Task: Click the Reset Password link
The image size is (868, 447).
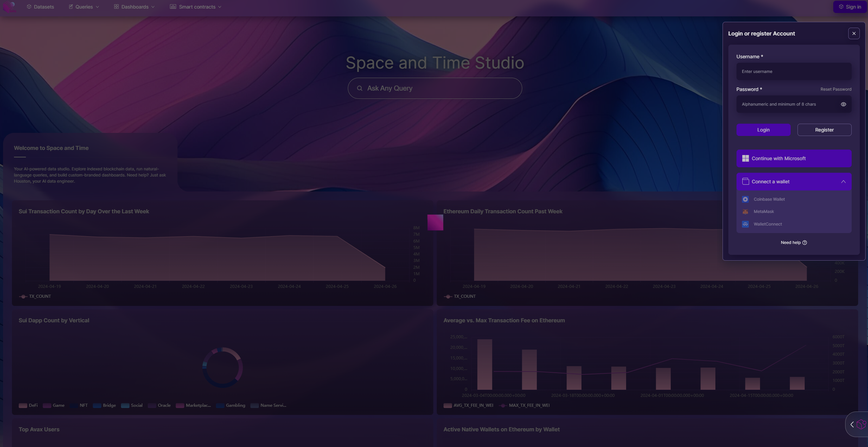Action: coord(835,90)
